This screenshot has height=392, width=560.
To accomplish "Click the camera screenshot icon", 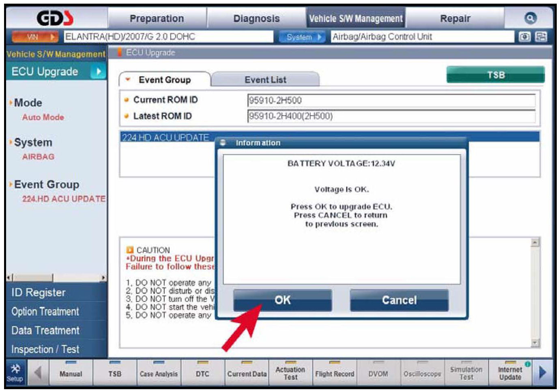I will click(524, 37).
